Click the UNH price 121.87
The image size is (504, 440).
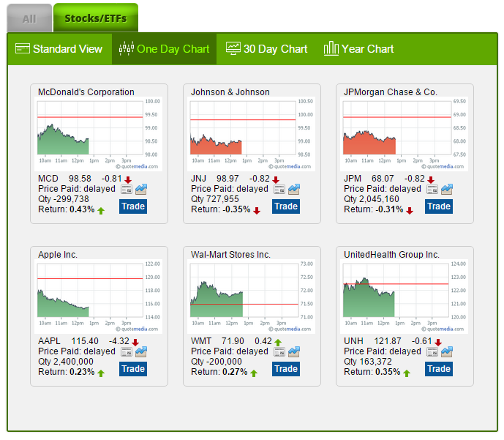tap(388, 341)
